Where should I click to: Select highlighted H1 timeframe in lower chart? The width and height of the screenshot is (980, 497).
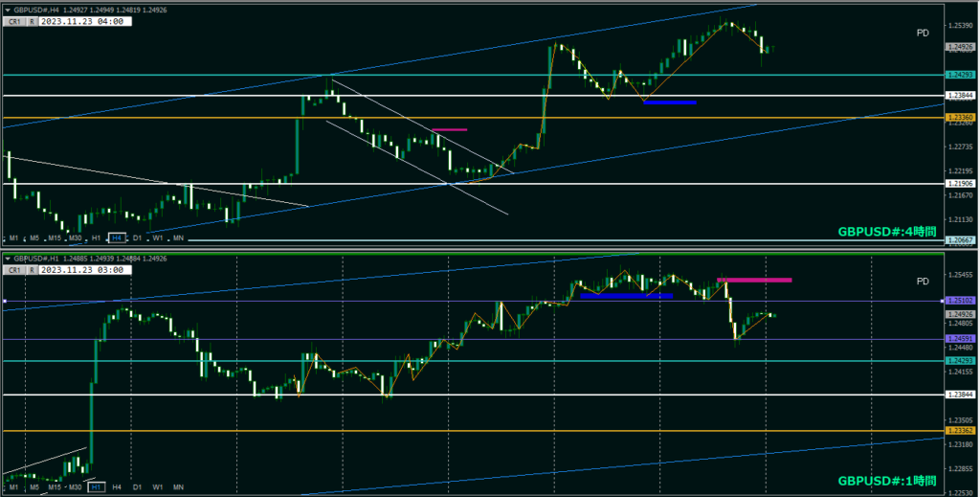click(96, 487)
